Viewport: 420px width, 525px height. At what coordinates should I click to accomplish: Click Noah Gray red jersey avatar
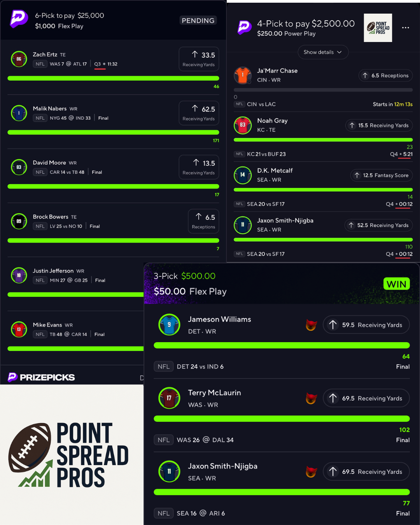coord(243,125)
